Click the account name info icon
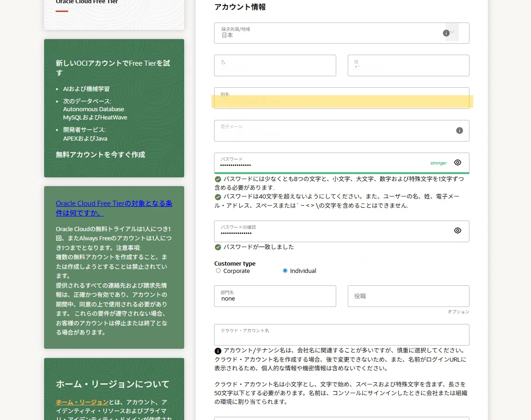This screenshot has height=420, width=531. click(218, 351)
